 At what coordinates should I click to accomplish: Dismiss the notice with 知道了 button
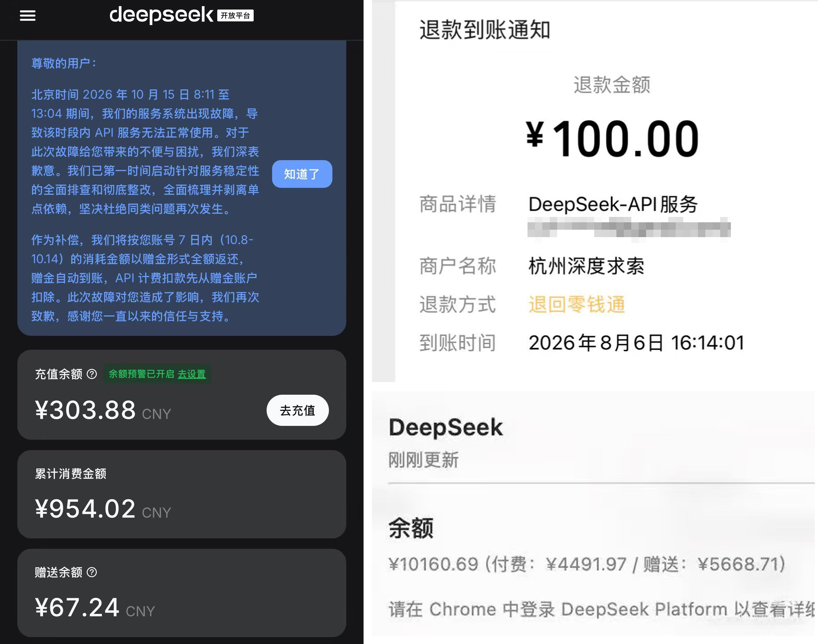click(302, 174)
